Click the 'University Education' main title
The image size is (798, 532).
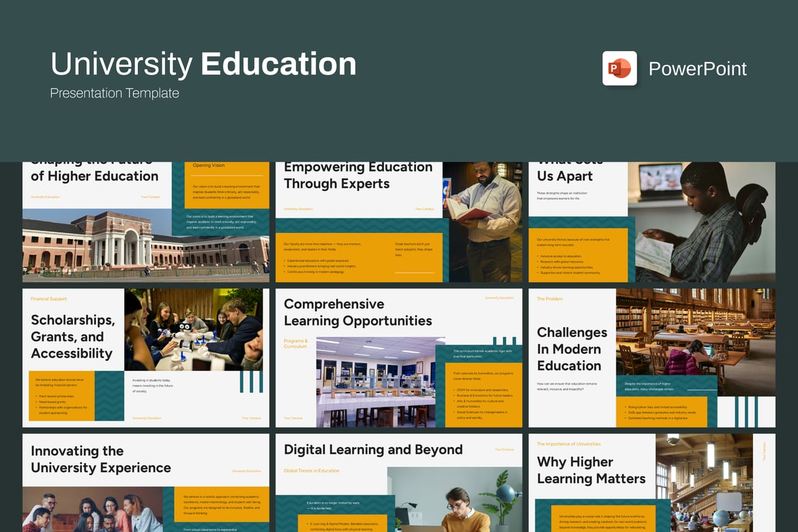coord(203,64)
